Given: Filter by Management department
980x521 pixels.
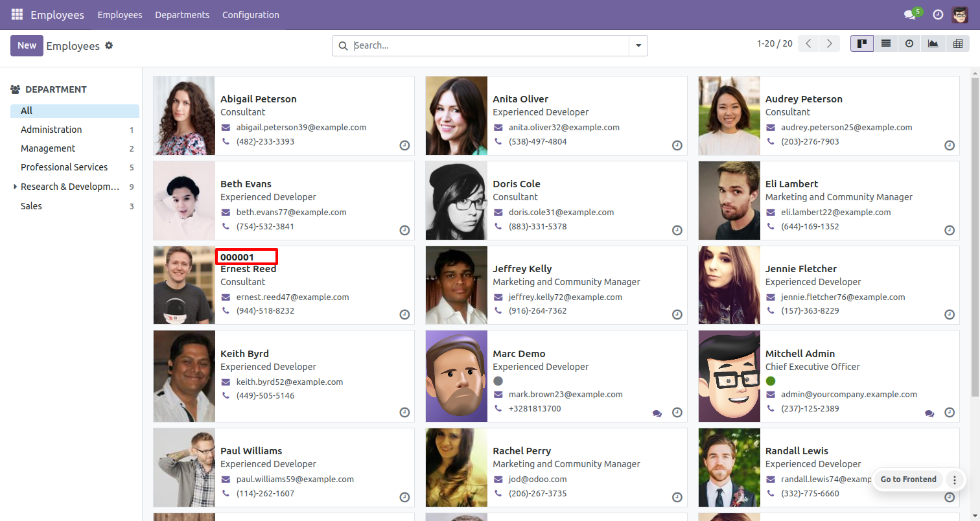Looking at the screenshot, I should 75,148.
